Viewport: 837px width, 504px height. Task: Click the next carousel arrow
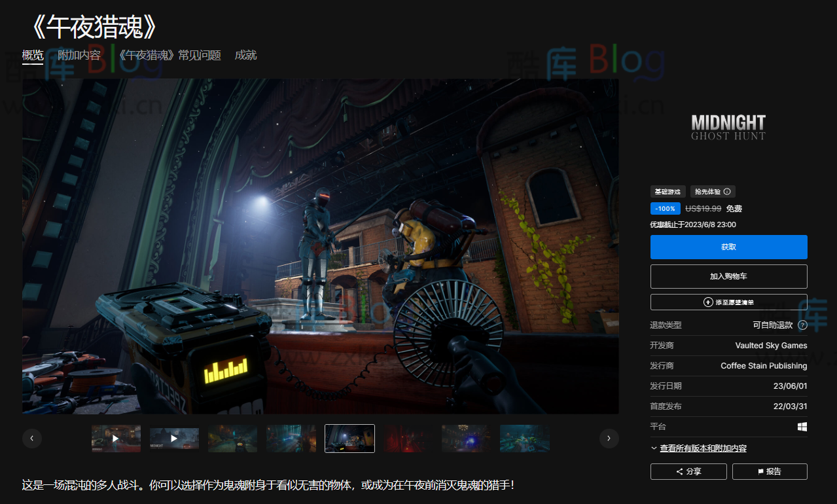(x=609, y=438)
